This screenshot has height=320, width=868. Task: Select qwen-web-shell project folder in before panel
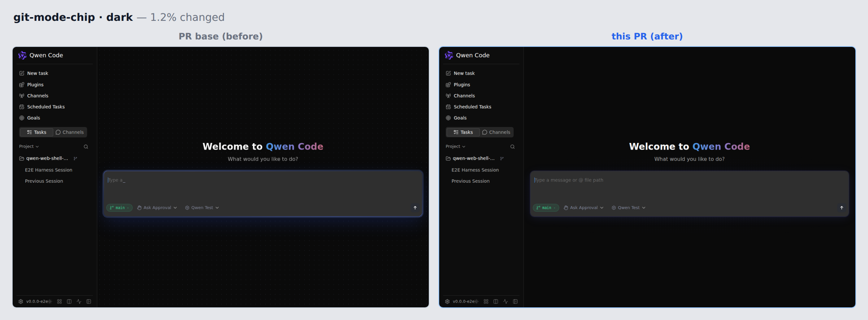click(x=44, y=159)
